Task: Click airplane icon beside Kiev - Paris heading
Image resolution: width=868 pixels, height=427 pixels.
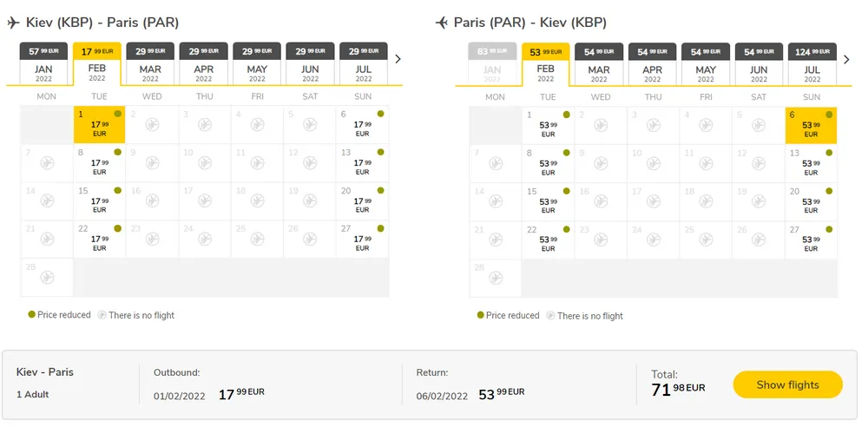Action: coord(13,23)
